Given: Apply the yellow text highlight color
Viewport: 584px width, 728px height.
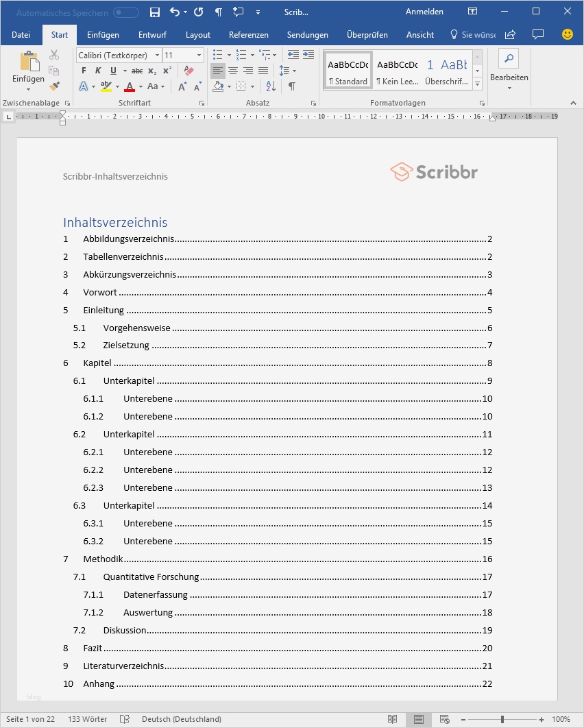Looking at the screenshot, I should click(x=106, y=86).
